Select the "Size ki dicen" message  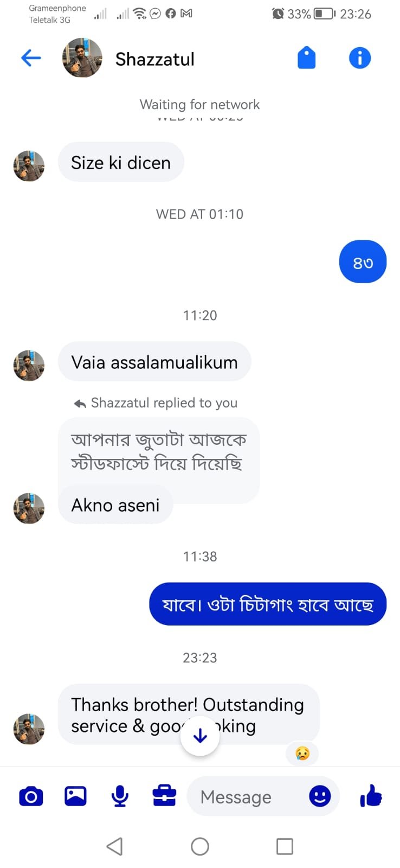point(121,163)
